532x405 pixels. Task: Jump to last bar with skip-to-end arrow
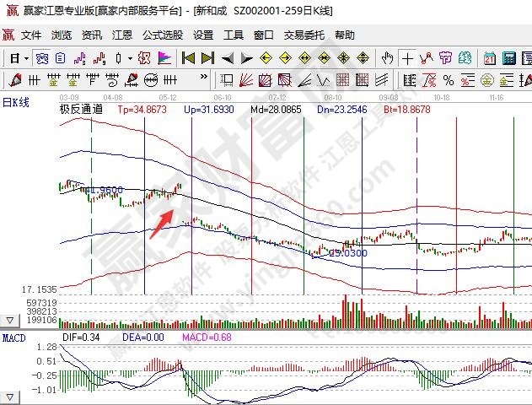click(207, 58)
